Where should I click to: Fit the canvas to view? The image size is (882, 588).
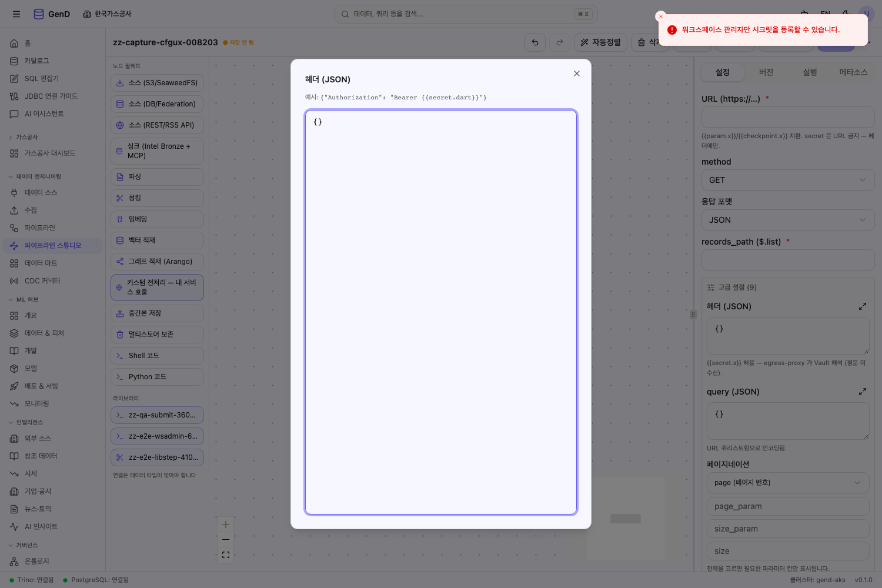tap(226, 555)
